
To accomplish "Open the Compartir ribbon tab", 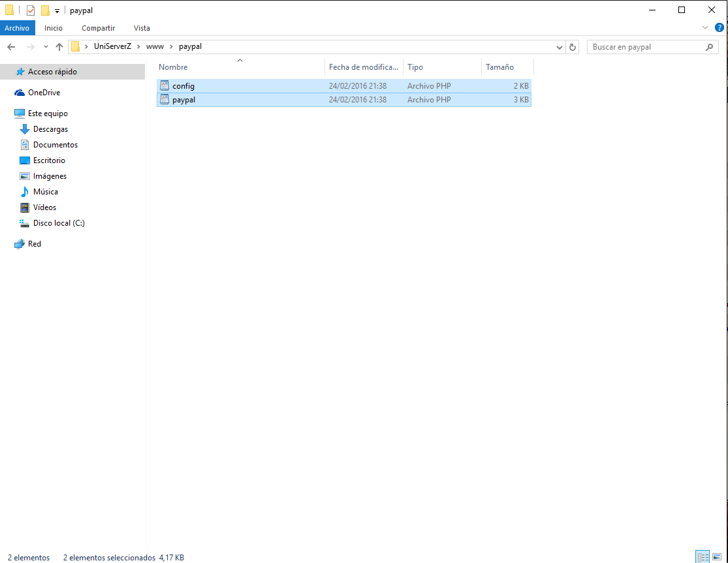I will pos(99,28).
